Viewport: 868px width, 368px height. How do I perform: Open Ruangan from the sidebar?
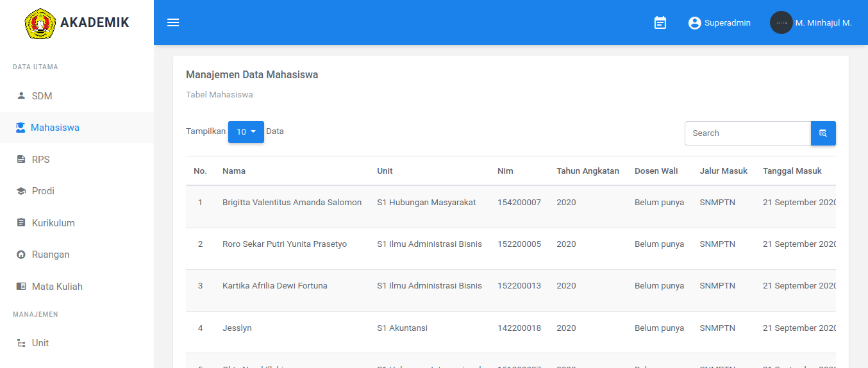[x=77, y=255]
